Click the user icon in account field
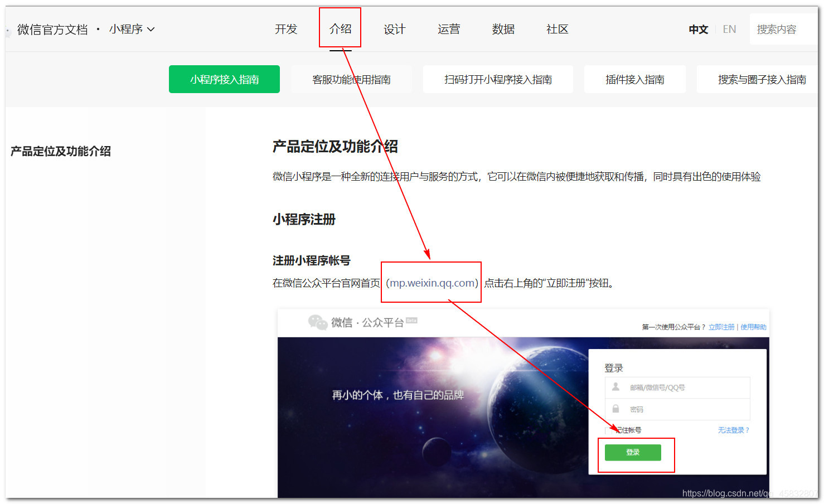 pos(615,387)
